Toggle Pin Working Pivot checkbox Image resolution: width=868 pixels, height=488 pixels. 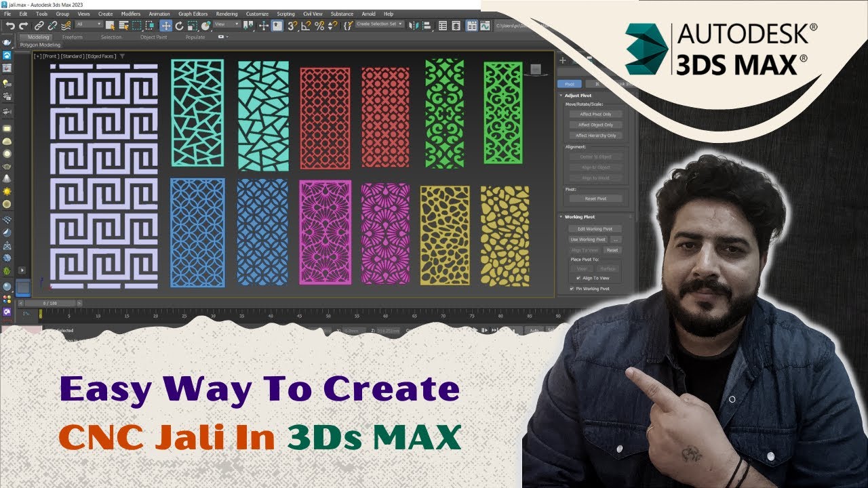572,289
